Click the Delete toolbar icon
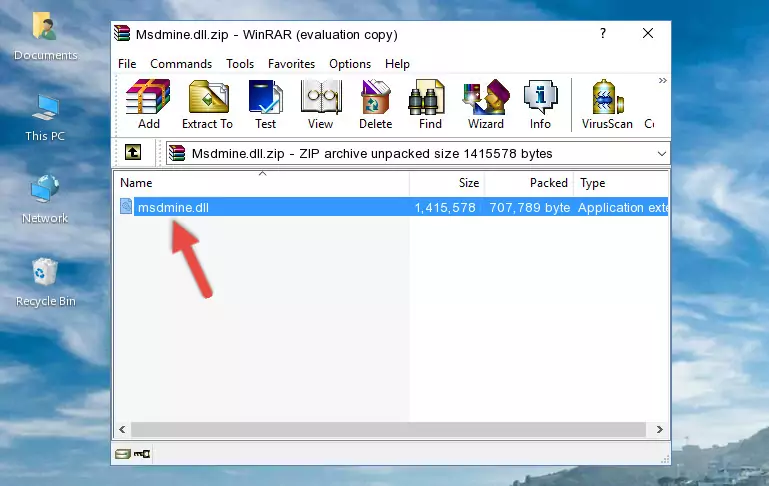The image size is (769, 486). tap(376, 104)
